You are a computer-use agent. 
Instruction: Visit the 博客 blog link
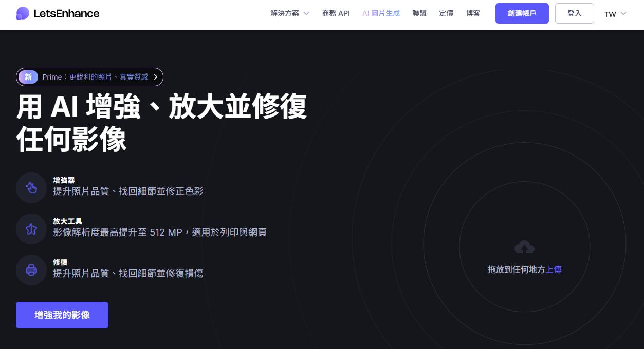coord(473,13)
